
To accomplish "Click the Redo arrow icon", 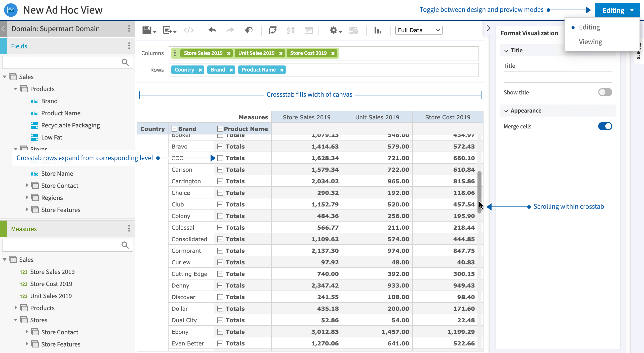I will (230, 30).
